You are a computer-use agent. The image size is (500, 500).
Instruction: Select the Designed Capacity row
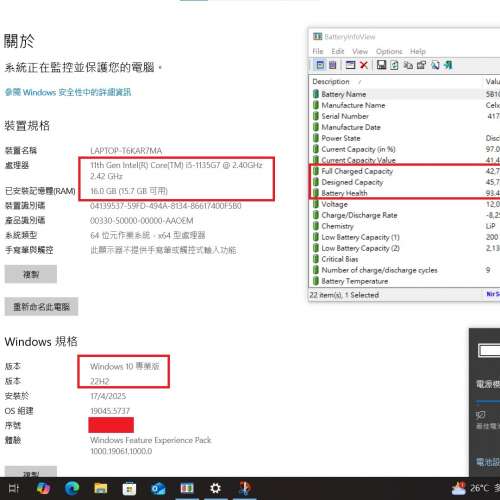tap(405, 182)
